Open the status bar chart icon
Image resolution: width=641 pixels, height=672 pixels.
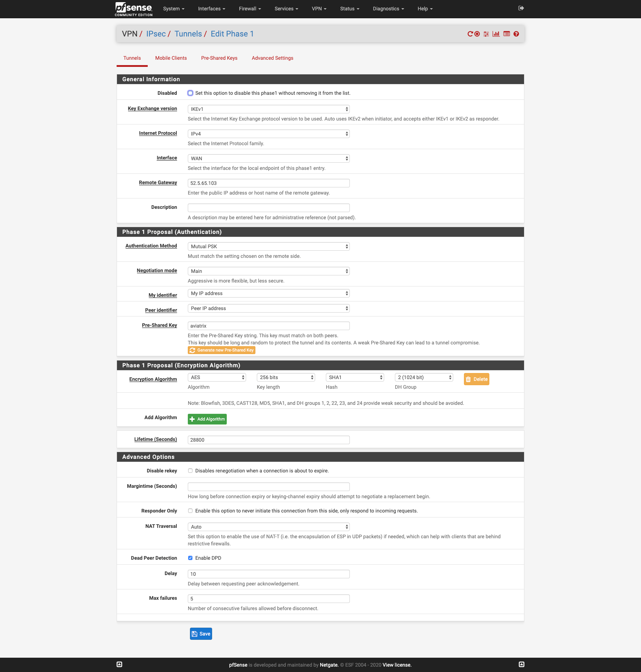496,34
